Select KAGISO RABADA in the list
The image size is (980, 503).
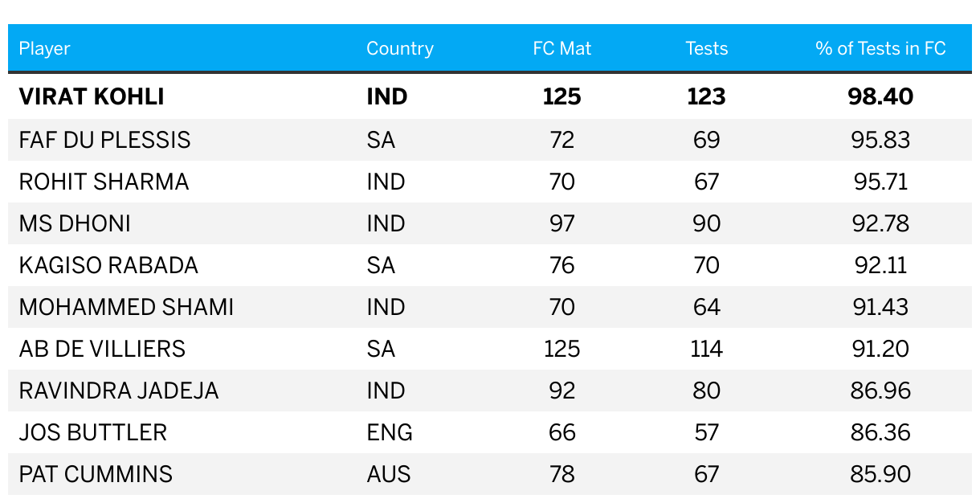[x=108, y=265]
